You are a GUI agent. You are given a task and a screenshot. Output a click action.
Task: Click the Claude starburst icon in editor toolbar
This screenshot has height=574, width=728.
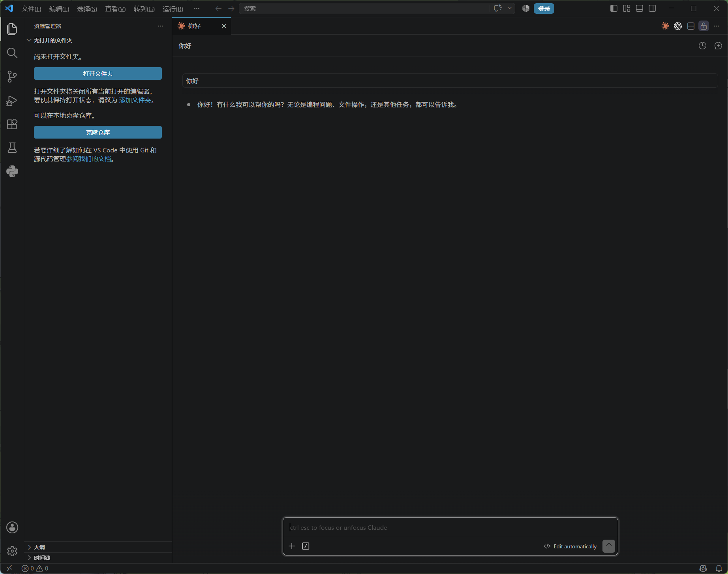[665, 26]
